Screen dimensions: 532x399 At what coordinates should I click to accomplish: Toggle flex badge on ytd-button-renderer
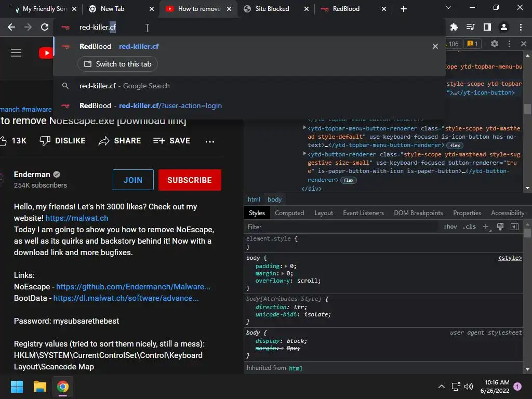[x=349, y=180]
